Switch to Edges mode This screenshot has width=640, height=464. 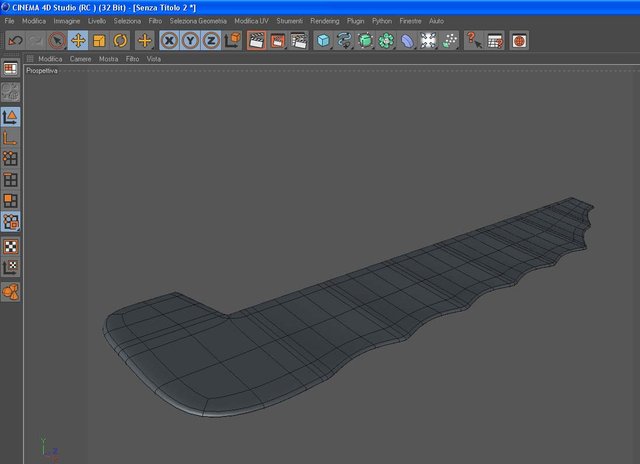(x=11, y=180)
